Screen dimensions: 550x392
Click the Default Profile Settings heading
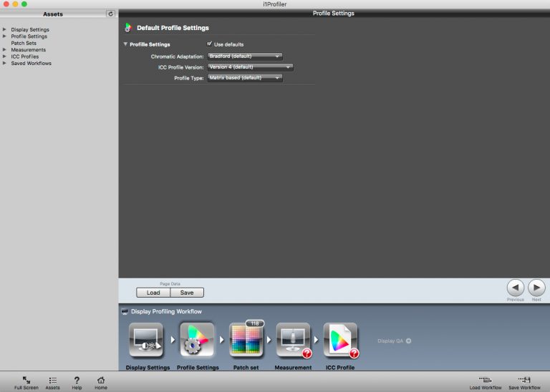point(173,28)
